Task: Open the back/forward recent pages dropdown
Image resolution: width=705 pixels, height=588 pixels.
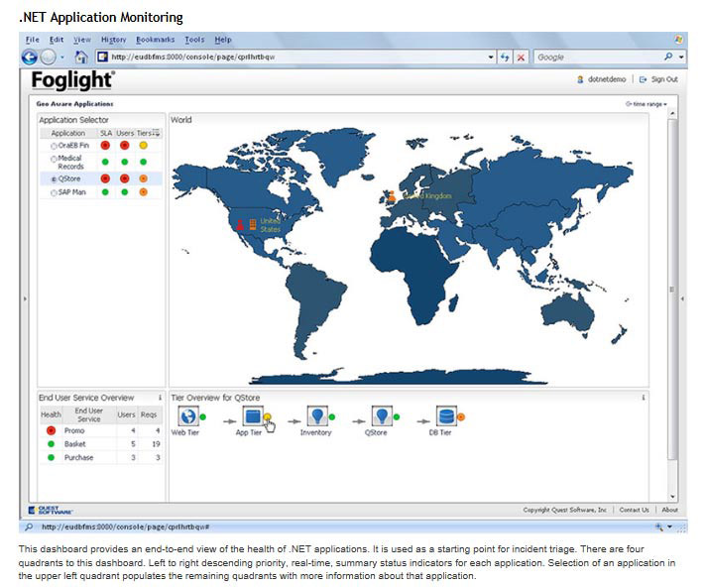Action: (x=62, y=58)
